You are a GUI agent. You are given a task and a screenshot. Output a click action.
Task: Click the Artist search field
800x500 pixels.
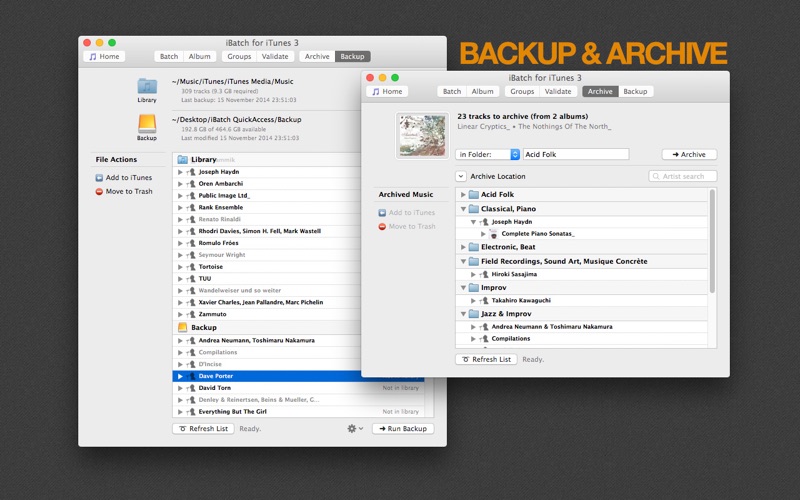tap(683, 176)
